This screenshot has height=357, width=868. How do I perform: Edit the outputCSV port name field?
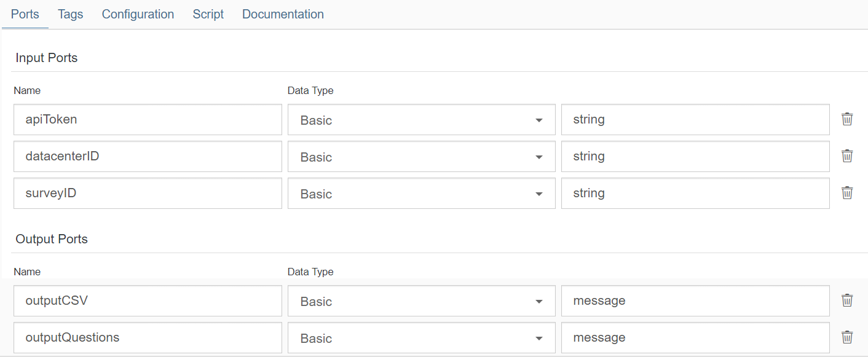point(148,301)
